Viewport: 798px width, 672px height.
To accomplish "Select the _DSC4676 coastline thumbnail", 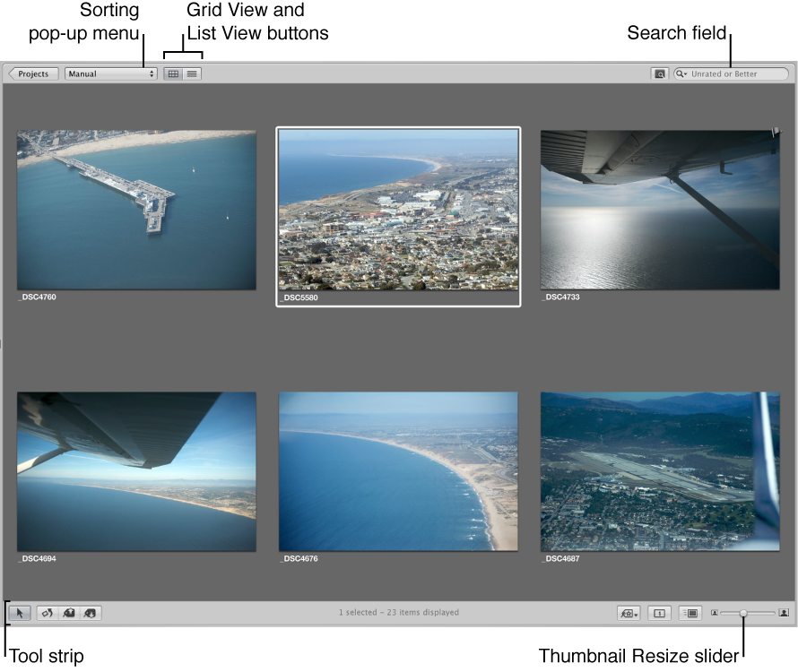I will click(x=398, y=470).
